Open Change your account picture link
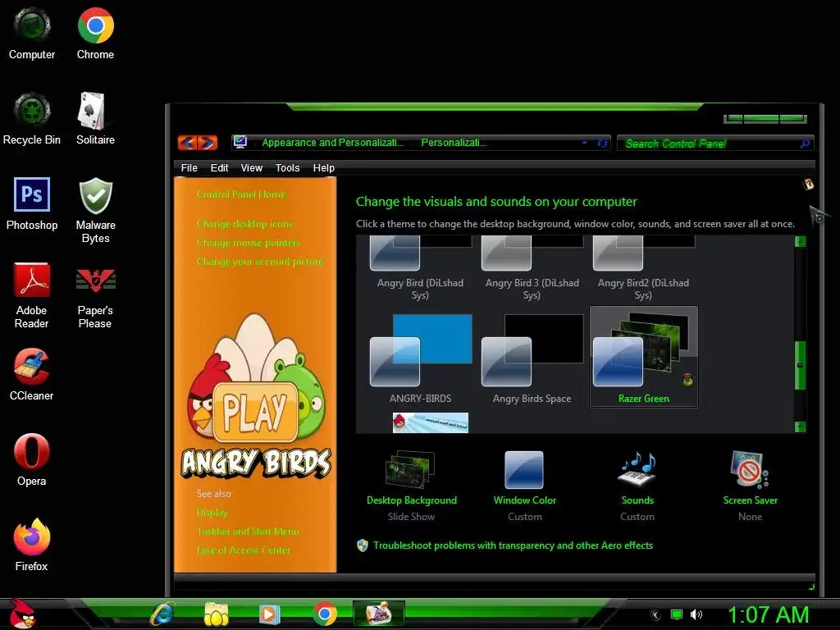 pyautogui.click(x=260, y=262)
